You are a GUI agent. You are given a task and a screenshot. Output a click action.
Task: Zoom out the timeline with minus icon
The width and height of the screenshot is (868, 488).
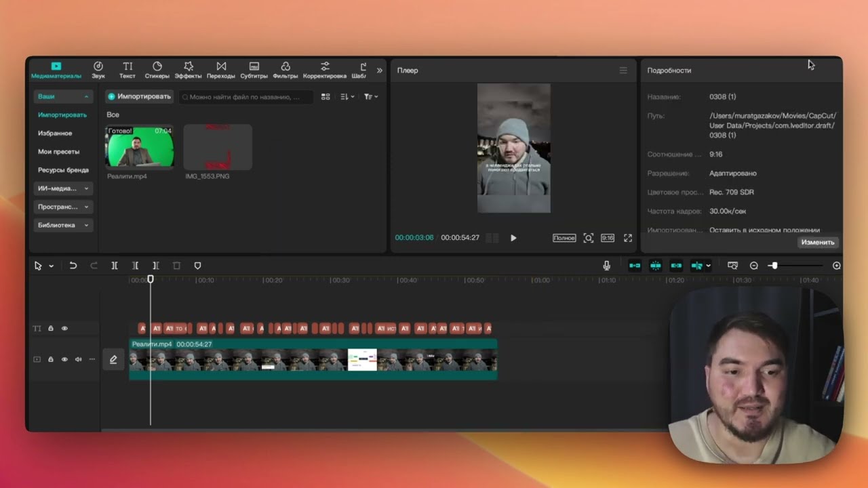click(754, 266)
